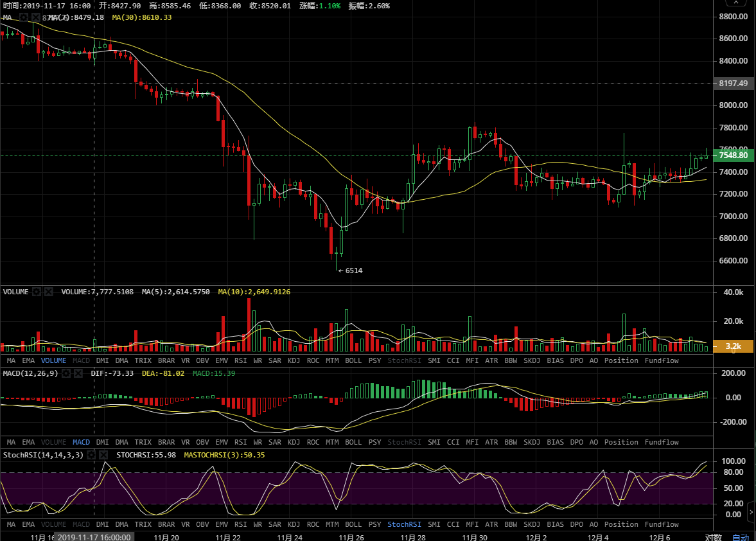Viewport: 756px width, 541px height.
Task: Click the 8197.49 crosshair price label
Action: (x=734, y=84)
